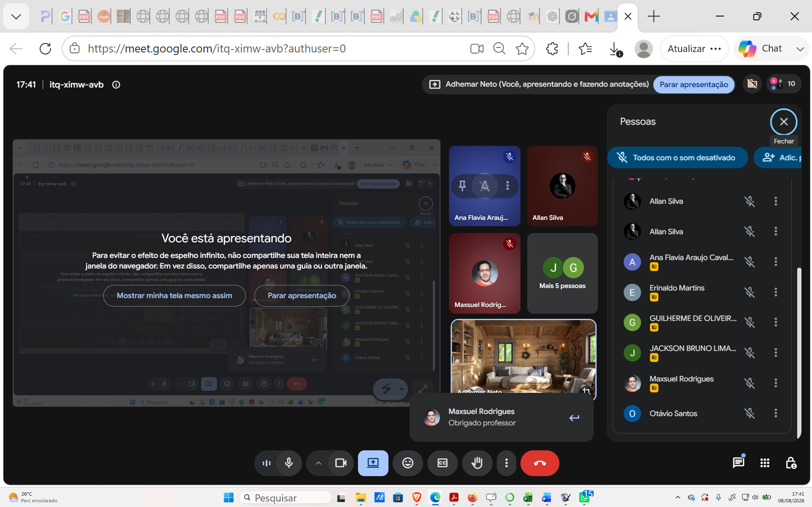This screenshot has height=507, width=812.
Task: Open host controls lock icon
Action: click(x=791, y=463)
